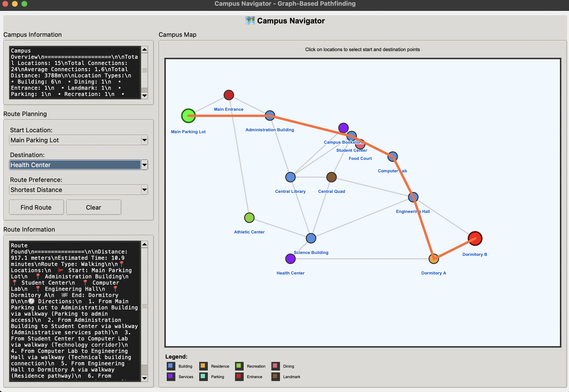Select the Science Building node
Screen dimensions: 569x392
point(311,238)
